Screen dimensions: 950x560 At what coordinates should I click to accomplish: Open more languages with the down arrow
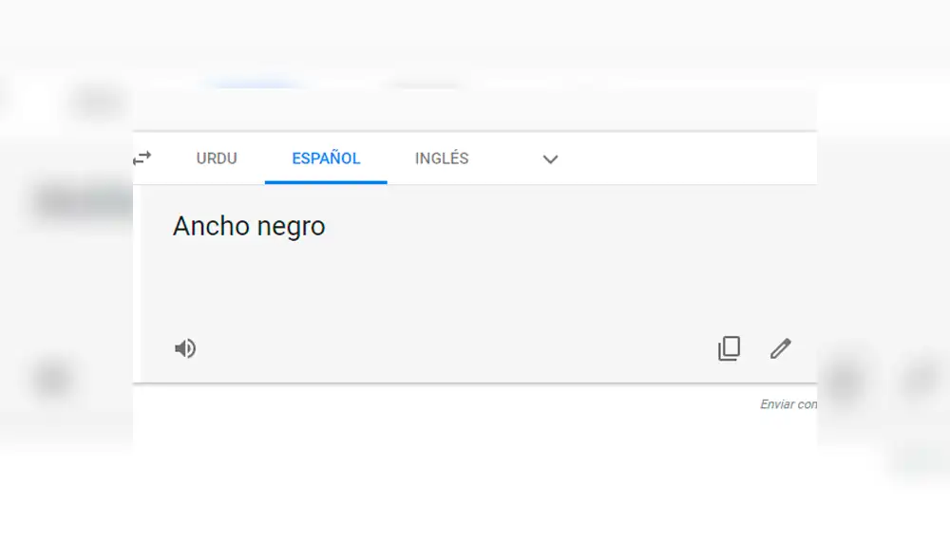[x=550, y=159]
